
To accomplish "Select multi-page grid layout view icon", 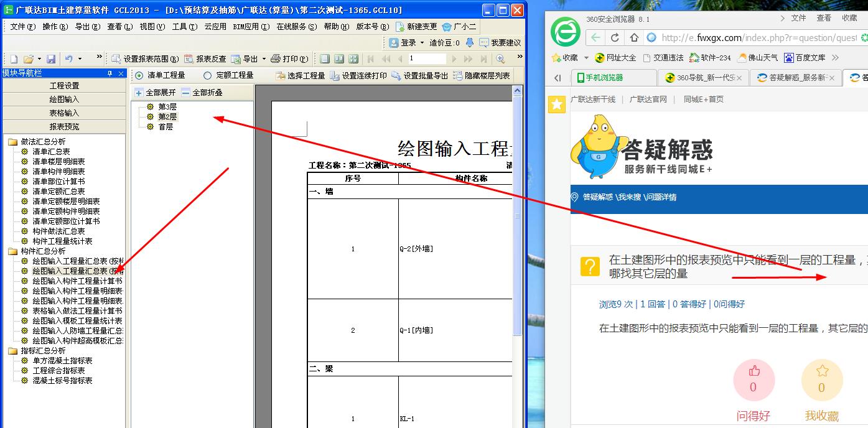I will pos(353,59).
